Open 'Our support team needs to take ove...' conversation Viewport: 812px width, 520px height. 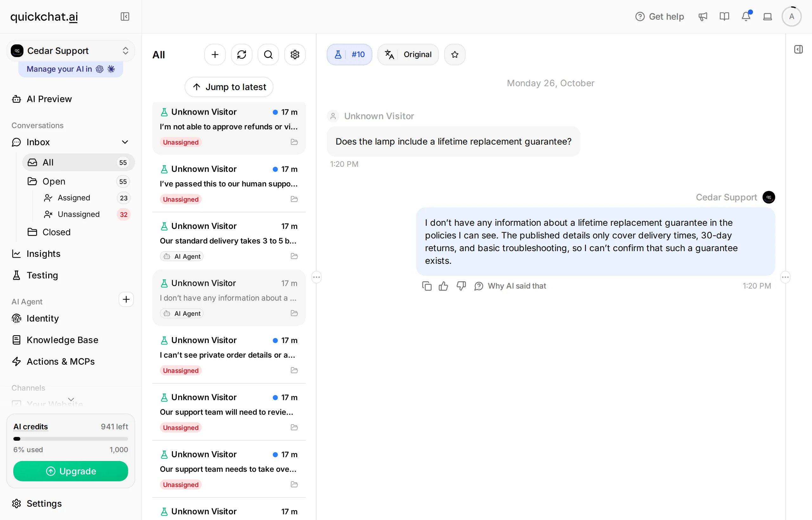[x=229, y=469]
